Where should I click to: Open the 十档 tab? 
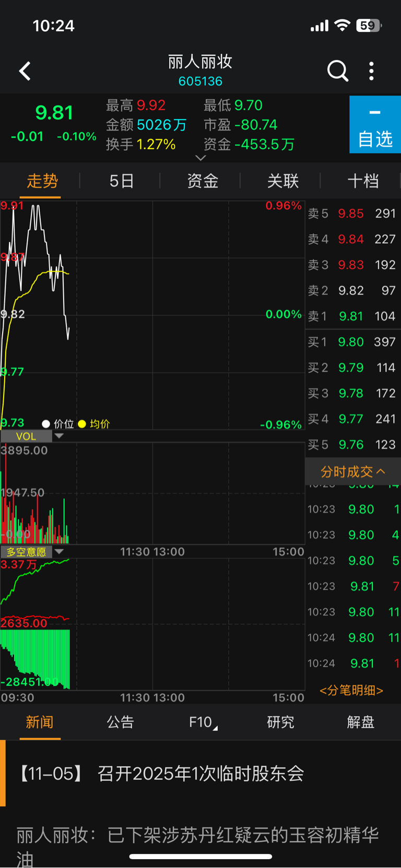tap(363, 181)
